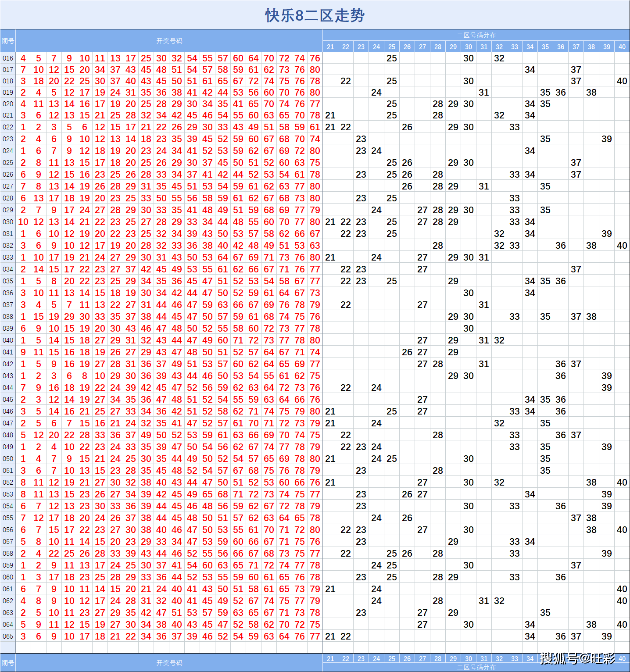This screenshot has height=672, width=630.
Task: Click period number 020
Action: (x=8, y=104)
